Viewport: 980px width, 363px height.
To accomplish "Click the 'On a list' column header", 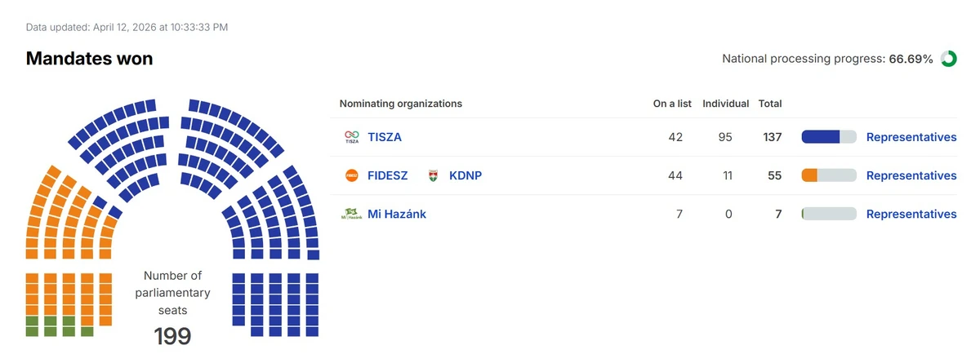I will tap(672, 104).
